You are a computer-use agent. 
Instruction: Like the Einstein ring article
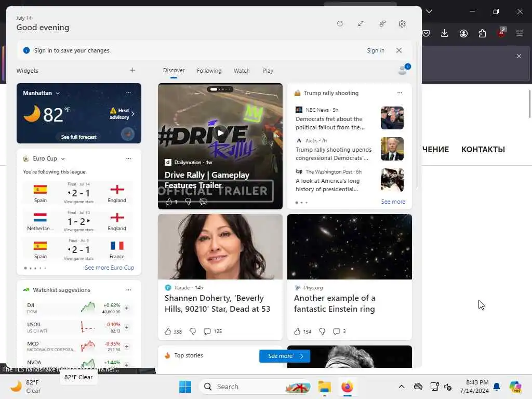pos(297,331)
